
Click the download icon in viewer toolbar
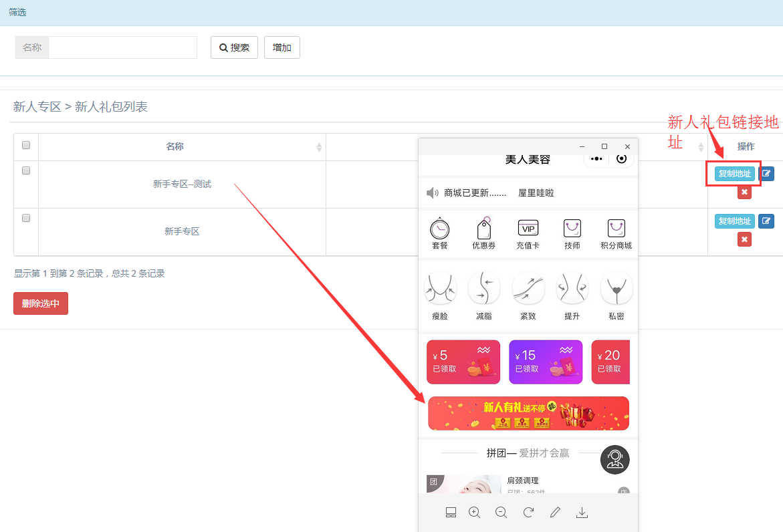pyautogui.click(x=582, y=513)
